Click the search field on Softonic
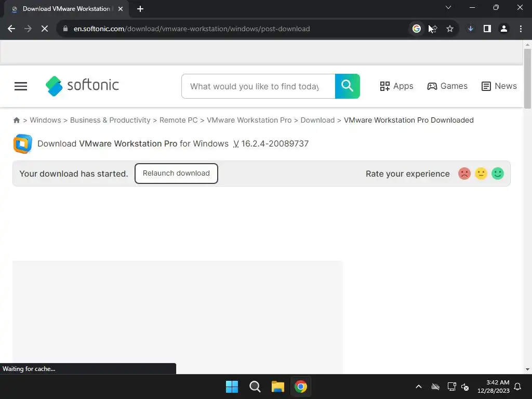532x399 pixels. pos(258,86)
